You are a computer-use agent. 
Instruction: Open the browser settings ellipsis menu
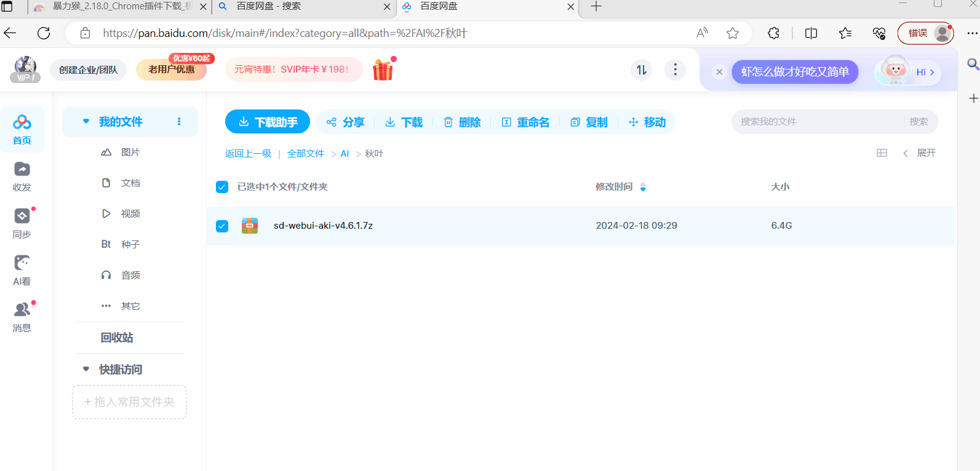point(972,33)
